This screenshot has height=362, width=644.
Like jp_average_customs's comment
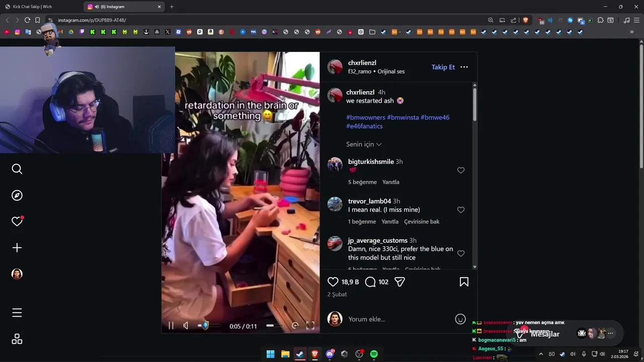coord(461,253)
